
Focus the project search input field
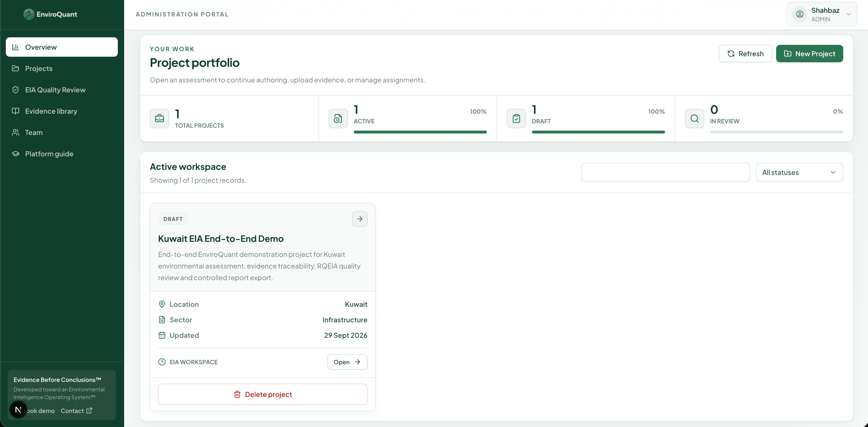[x=666, y=172]
